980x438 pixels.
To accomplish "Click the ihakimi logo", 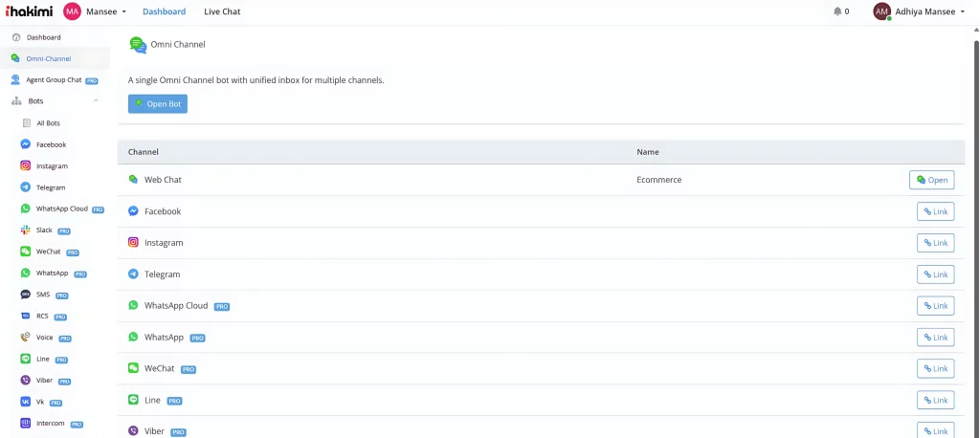I will click(30, 11).
